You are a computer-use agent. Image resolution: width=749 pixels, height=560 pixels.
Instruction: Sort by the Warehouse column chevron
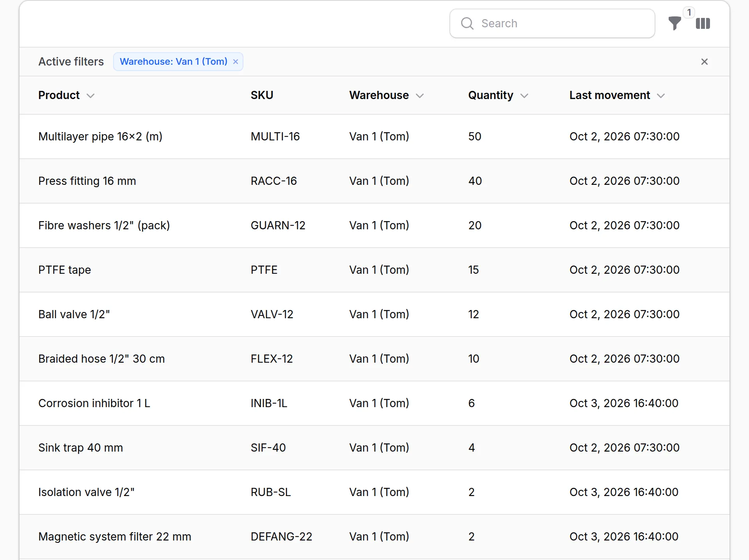click(x=420, y=96)
